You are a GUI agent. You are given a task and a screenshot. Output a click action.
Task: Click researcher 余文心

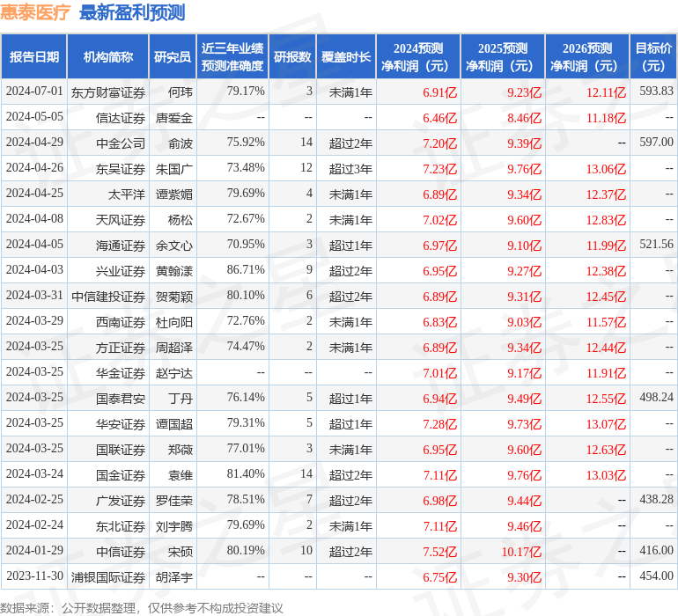(x=174, y=246)
